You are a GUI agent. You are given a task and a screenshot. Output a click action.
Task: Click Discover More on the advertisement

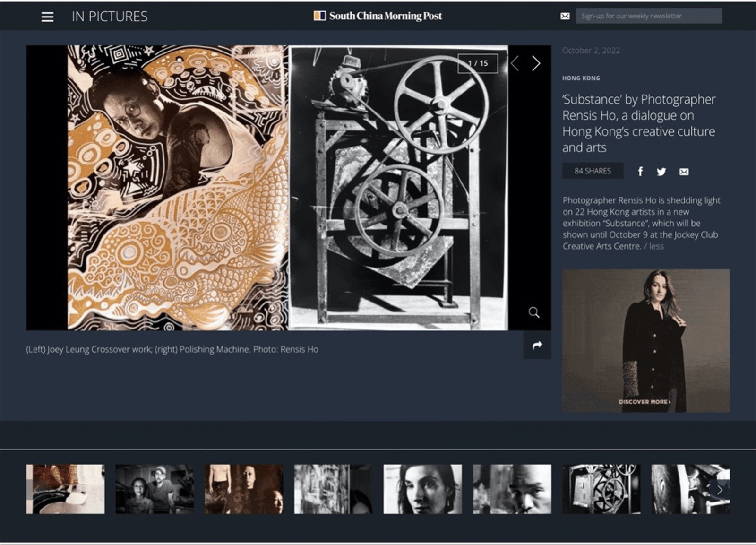pos(644,402)
